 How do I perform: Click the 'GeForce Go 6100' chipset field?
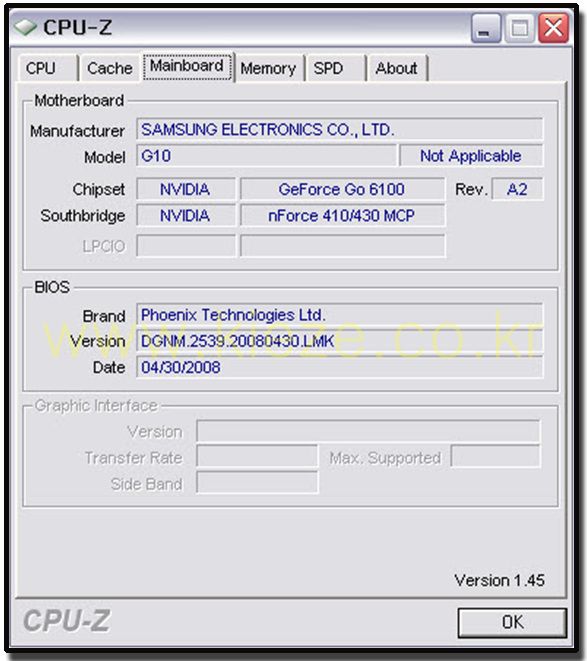342,189
